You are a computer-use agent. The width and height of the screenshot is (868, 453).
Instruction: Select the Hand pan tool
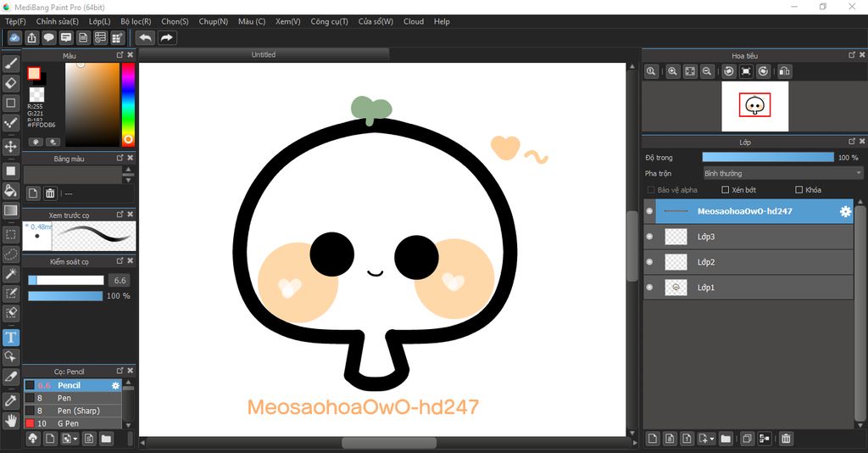(x=10, y=421)
